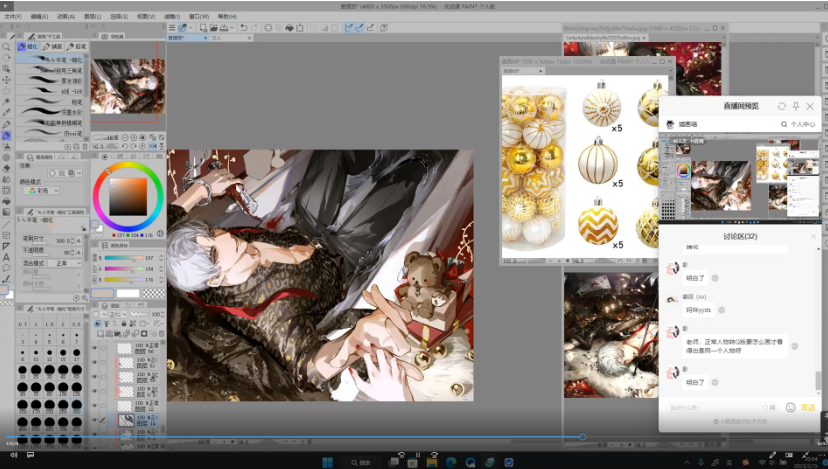Select the Eraser tool

click(6, 168)
